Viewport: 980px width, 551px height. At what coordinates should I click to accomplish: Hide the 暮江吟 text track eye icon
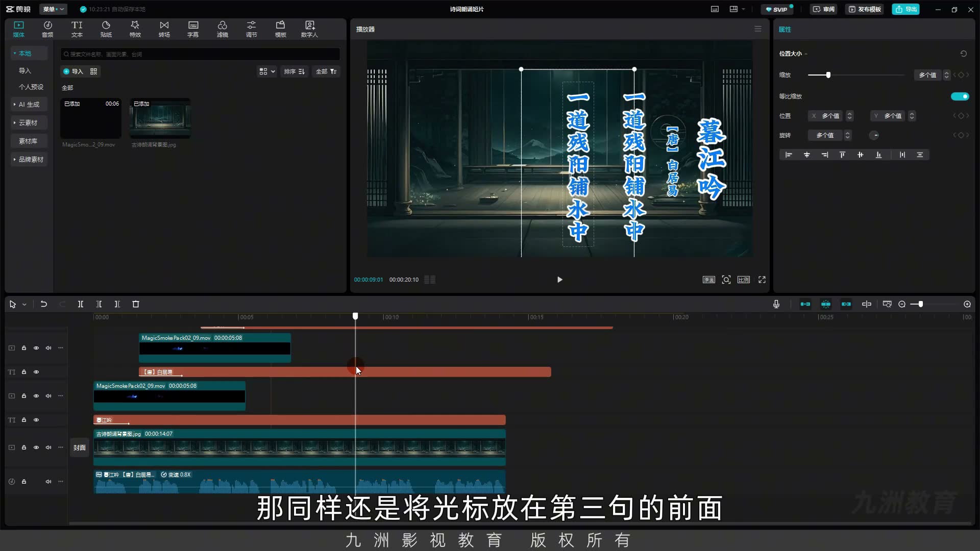36,420
